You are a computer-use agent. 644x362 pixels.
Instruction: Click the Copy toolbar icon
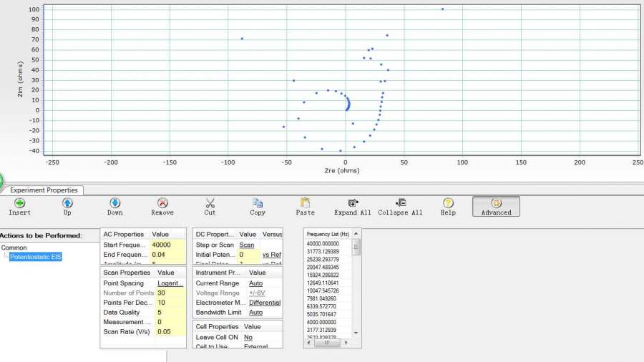258,203
